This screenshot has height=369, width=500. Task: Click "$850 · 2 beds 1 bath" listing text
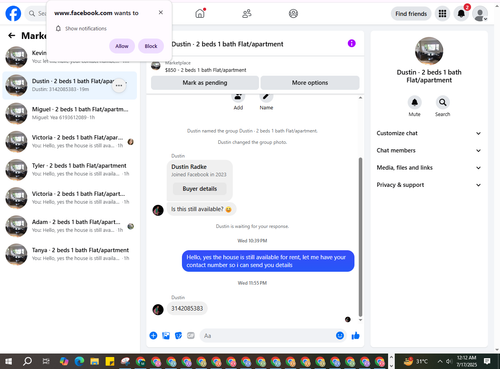point(206,70)
